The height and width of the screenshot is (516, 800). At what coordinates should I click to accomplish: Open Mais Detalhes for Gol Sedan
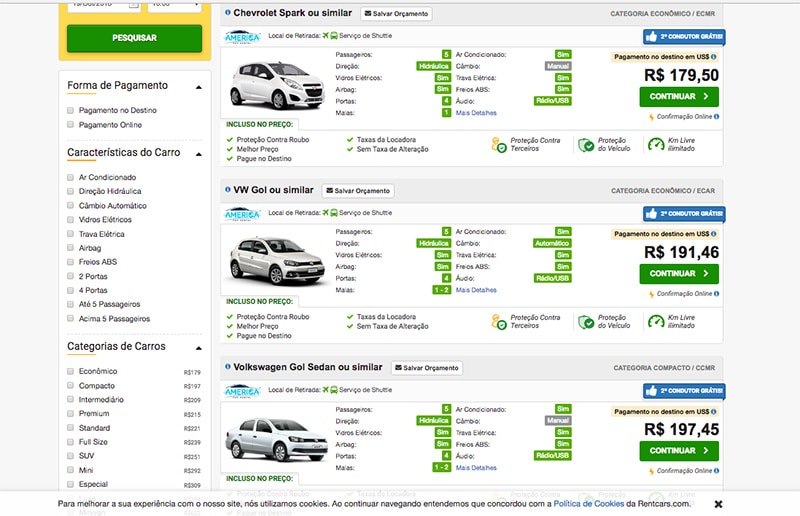tap(476, 468)
